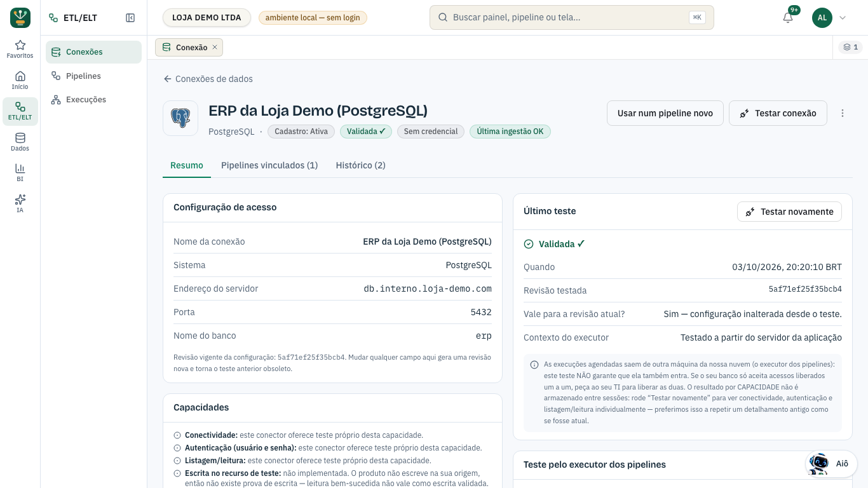The height and width of the screenshot is (488, 868).
Task: Click Usar num pipeline novo
Action: [665, 113]
